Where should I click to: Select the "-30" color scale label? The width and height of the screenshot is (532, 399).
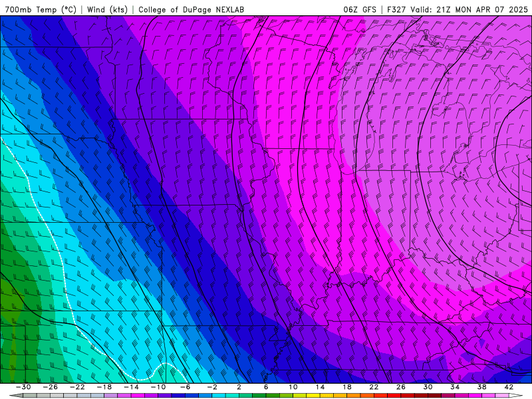[x=23, y=387]
